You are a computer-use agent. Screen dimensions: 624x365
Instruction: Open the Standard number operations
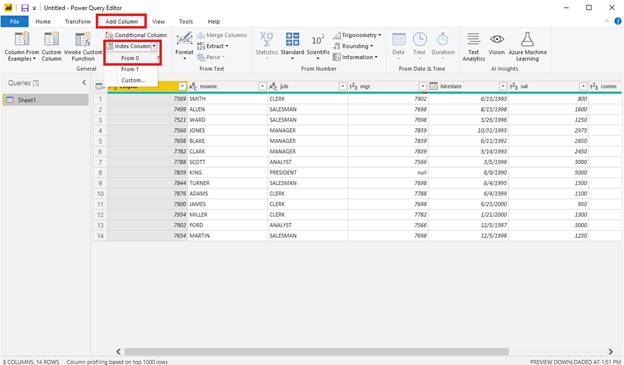(292, 46)
